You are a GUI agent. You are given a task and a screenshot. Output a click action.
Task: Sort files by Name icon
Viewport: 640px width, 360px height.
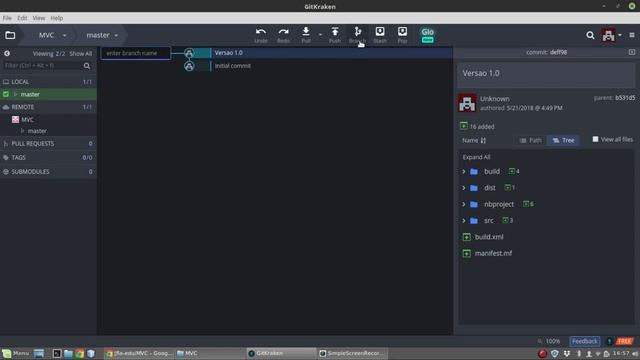click(483, 140)
